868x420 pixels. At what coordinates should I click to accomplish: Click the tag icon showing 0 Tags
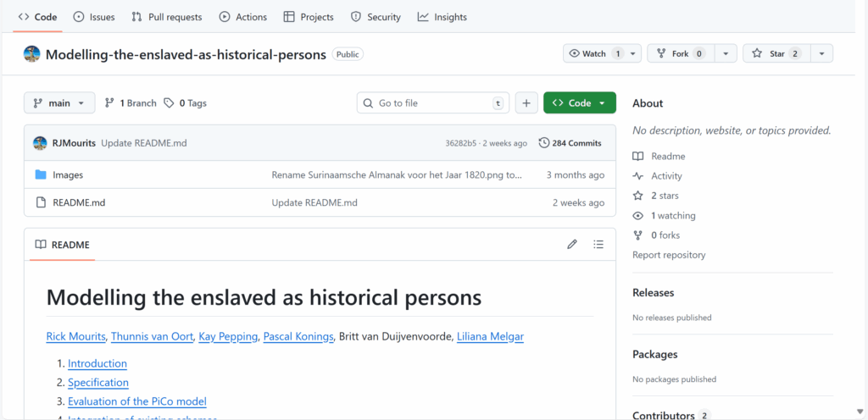click(x=170, y=103)
